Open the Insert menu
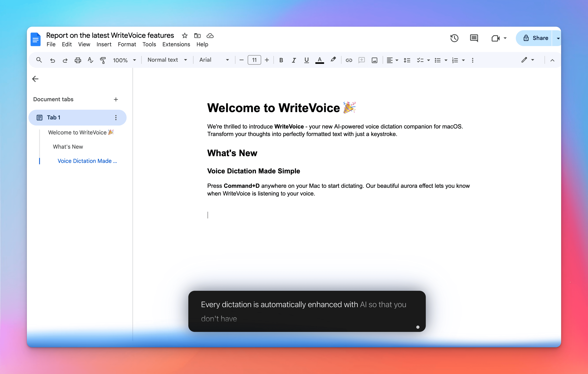The image size is (588, 374). click(x=104, y=44)
